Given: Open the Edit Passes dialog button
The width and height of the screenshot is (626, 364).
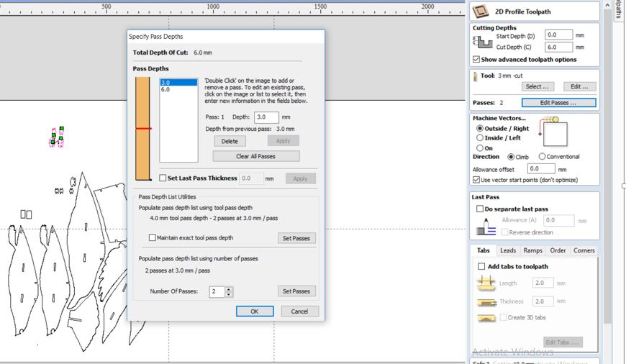Looking at the screenshot, I should [x=558, y=103].
